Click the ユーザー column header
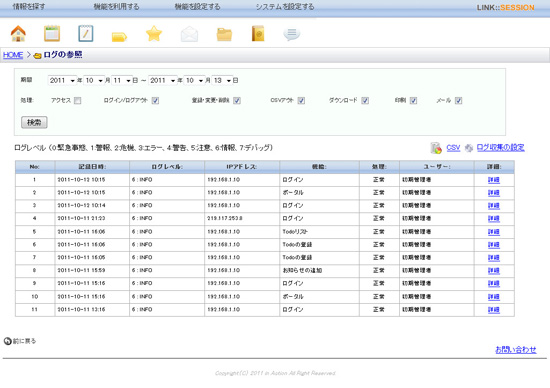550x388 pixels. [437, 167]
